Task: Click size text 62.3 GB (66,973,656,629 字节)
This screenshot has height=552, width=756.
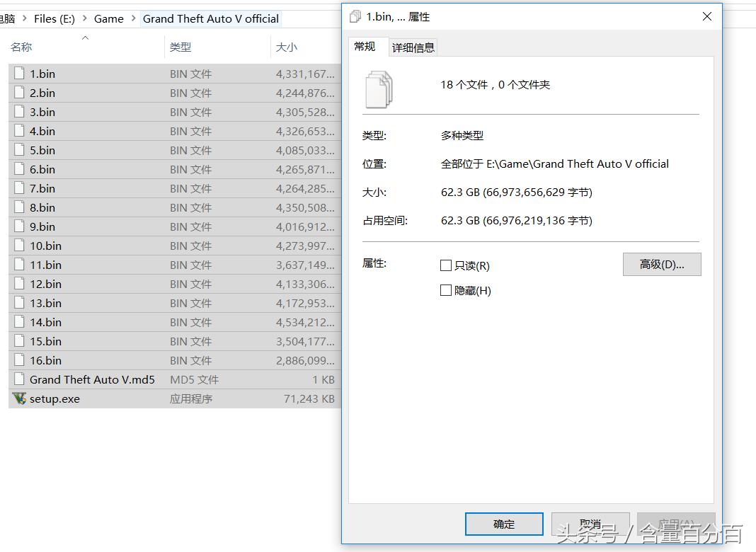Action: click(516, 192)
